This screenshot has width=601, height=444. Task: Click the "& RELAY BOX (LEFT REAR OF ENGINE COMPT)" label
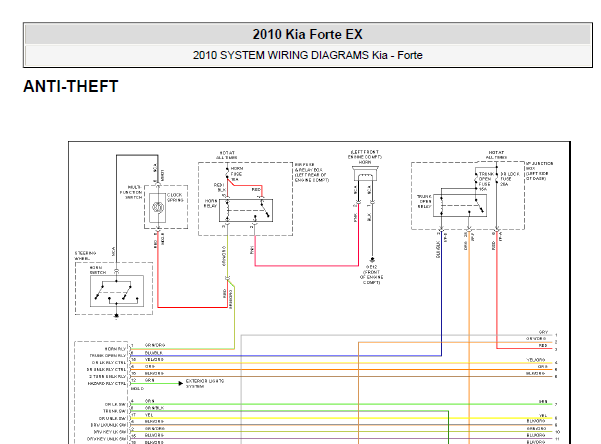(x=312, y=175)
